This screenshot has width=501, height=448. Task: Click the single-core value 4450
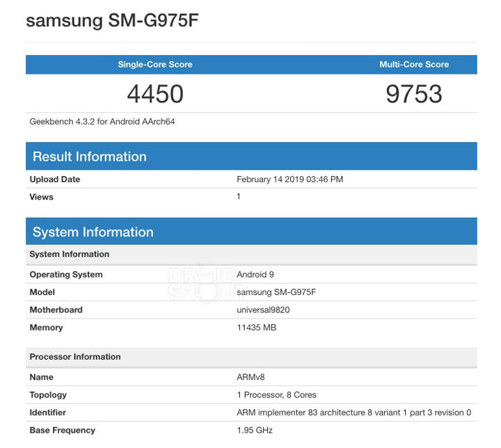coord(155,94)
